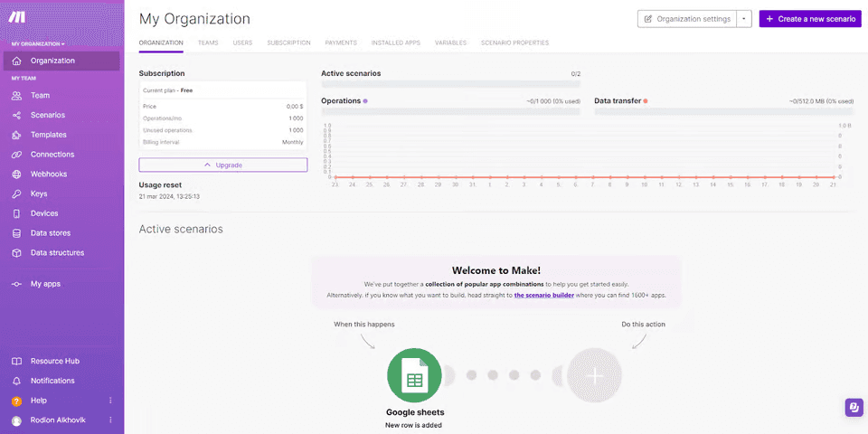Expand the My Organization switcher dropdown
This screenshot has height=434, width=868.
(x=38, y=43)
